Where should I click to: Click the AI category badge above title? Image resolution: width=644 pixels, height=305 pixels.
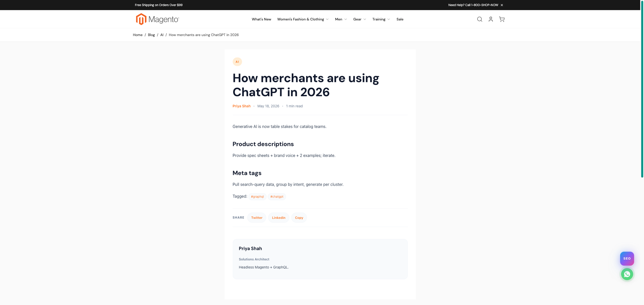click(x=237, y=62)
